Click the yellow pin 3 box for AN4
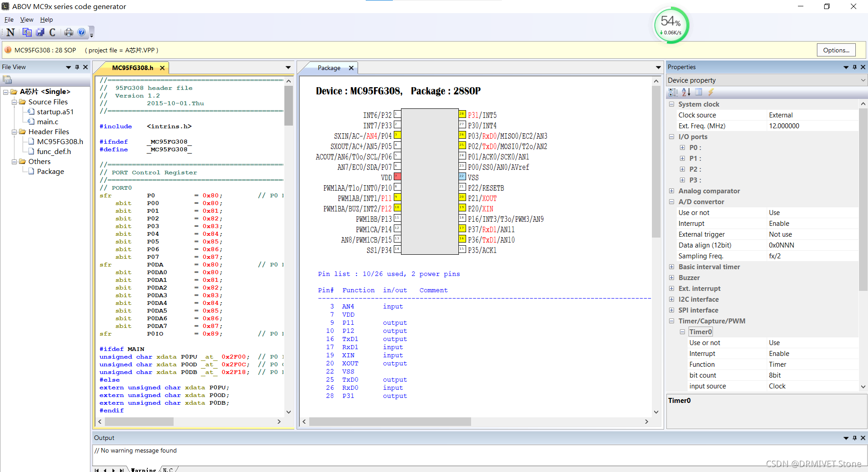The width and height of the screenshot is (868, 472). coord(397,135)
